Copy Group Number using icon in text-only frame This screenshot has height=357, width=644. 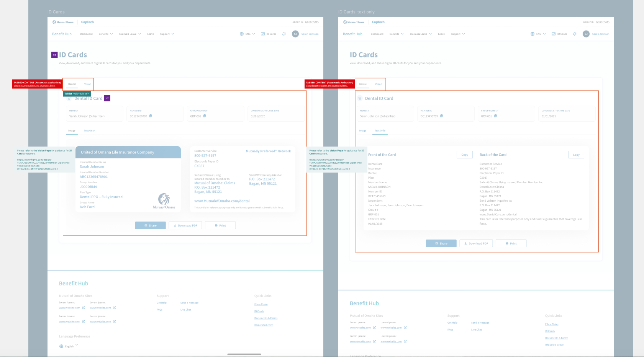[495, 116]
